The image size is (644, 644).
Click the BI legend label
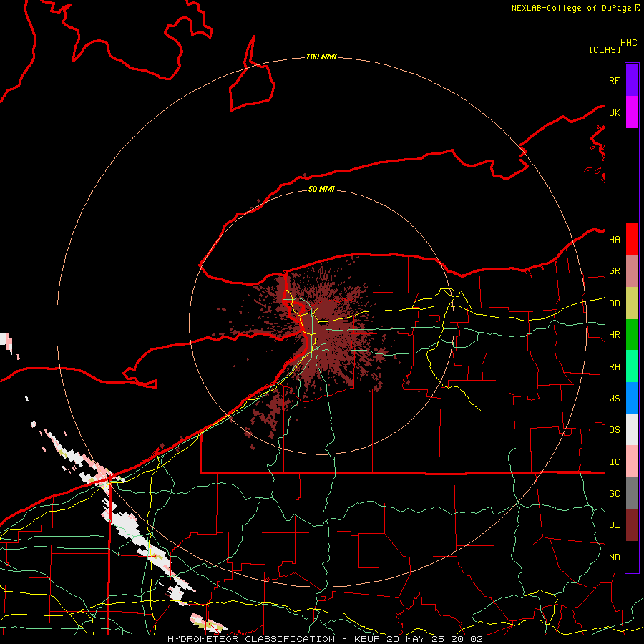614,525
